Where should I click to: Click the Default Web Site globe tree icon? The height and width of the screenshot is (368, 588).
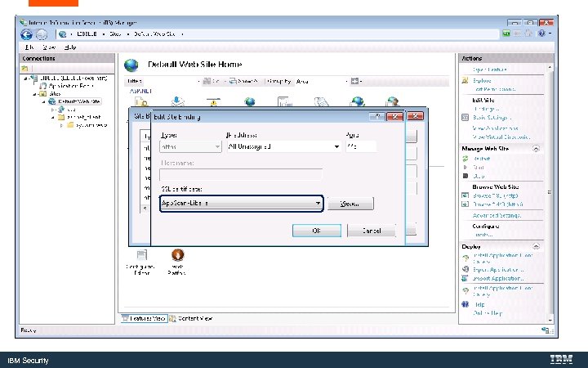(x=51, y=101)
